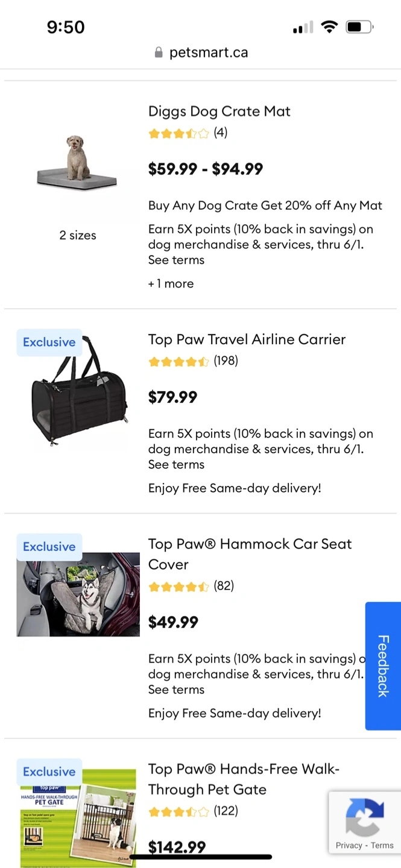Screen dimensions: 401x868
Task: Tap the reCAPTCHA logo badge
Action: tap(365, 817)
